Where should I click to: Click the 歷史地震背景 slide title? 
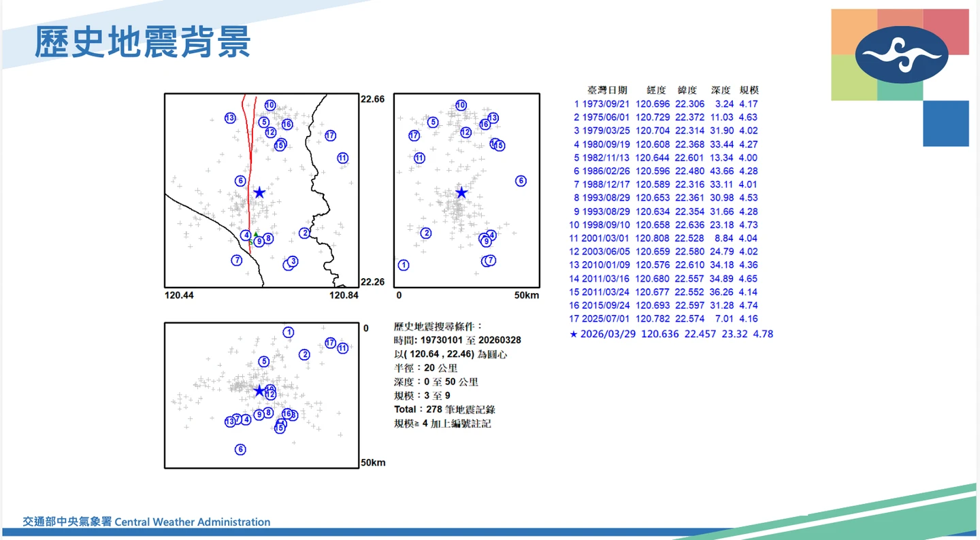click(x=143, y=42)
